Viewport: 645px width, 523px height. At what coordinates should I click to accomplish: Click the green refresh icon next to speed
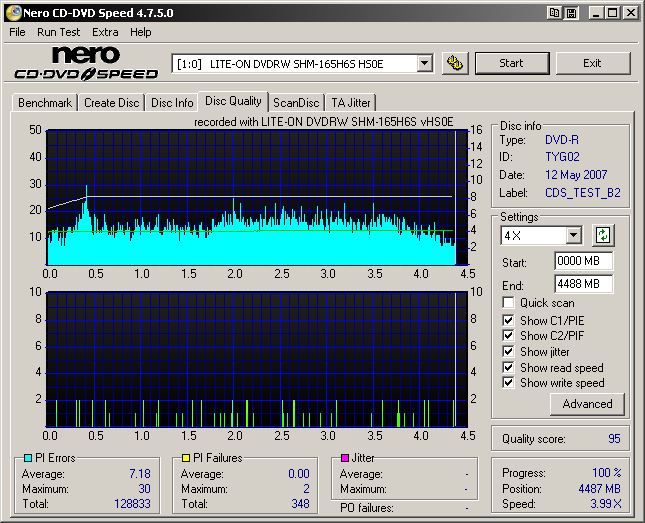(x=603, y=236)
